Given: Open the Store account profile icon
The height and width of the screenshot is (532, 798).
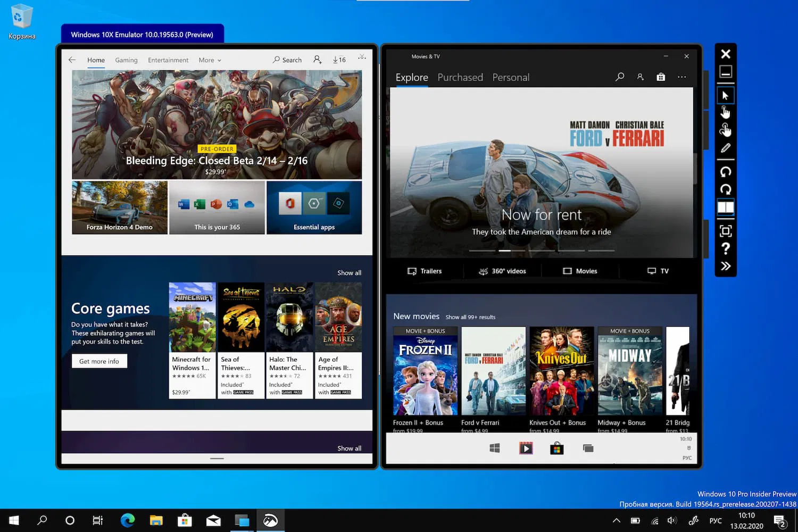Looking at the screenshot, I should (318, 60).
